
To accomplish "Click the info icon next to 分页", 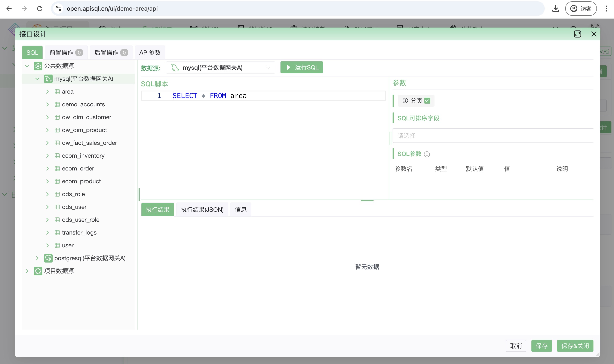I will point(405,101).
